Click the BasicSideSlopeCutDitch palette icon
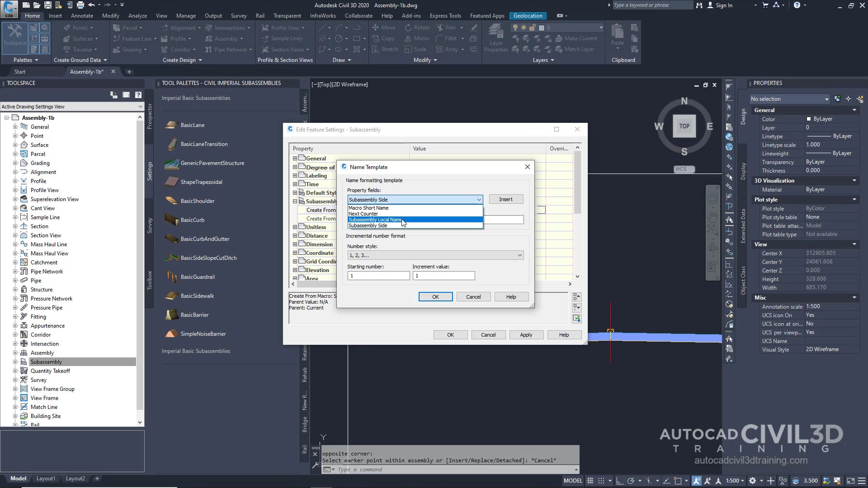 click(x=171, y=258)
